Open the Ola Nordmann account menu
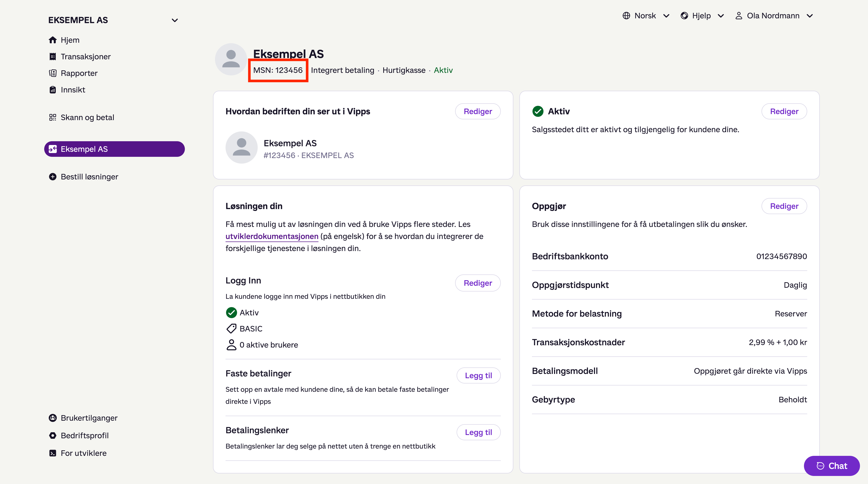The width and height of the screenshot is (868, 484). pos(774,16)
